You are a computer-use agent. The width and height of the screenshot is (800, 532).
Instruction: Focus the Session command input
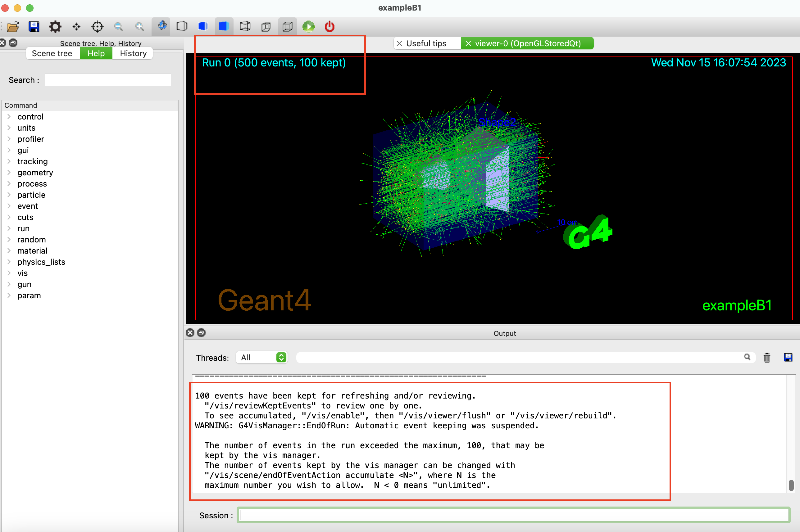coord(514,515)
